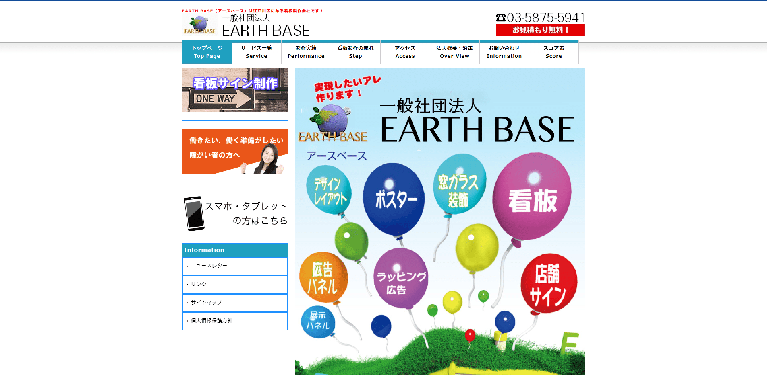
Task: Click the 窓ガラス装飾 teal balloon
Action: pyautogui.click(x=459, y=184)
